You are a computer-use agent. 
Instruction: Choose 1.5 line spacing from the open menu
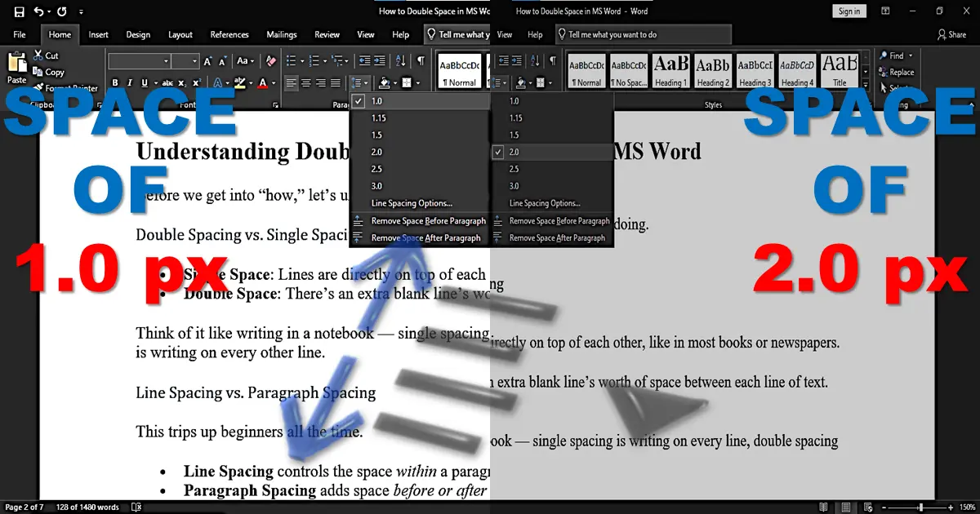[376, 134]
